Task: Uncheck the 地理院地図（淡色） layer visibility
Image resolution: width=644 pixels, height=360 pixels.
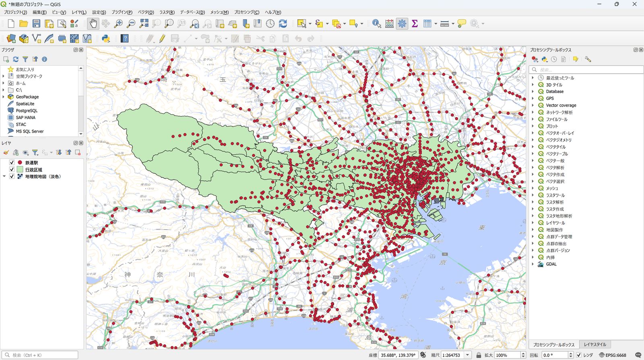Action: point(12,176)
